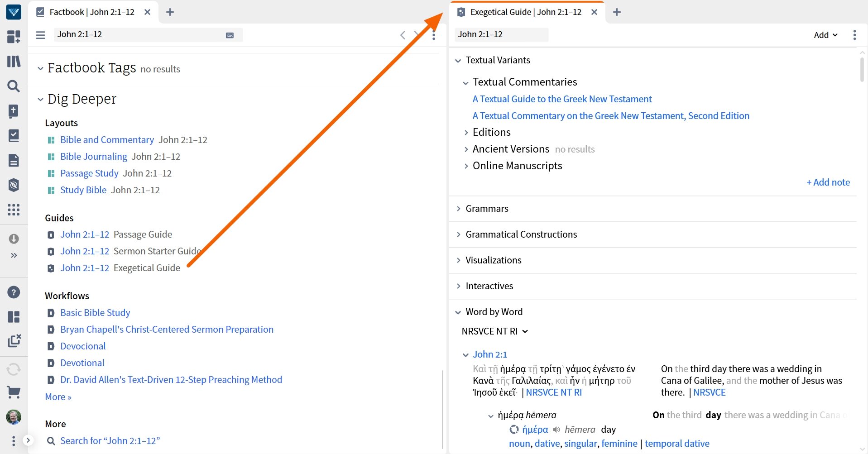Open the Layouts sidebar icon
The image size is (868, 454).
pyautogui.click(x=14, y=317)
